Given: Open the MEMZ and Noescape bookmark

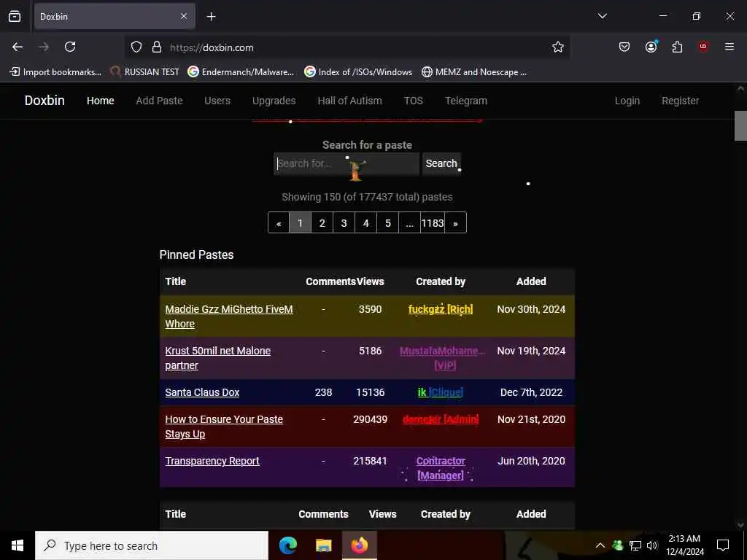Looking at the screenshot, I should (474, 72).
